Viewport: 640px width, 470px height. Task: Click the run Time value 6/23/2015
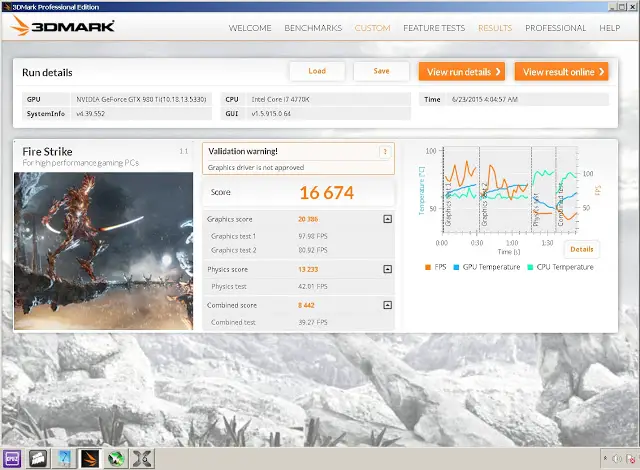(x=484, y=100)
